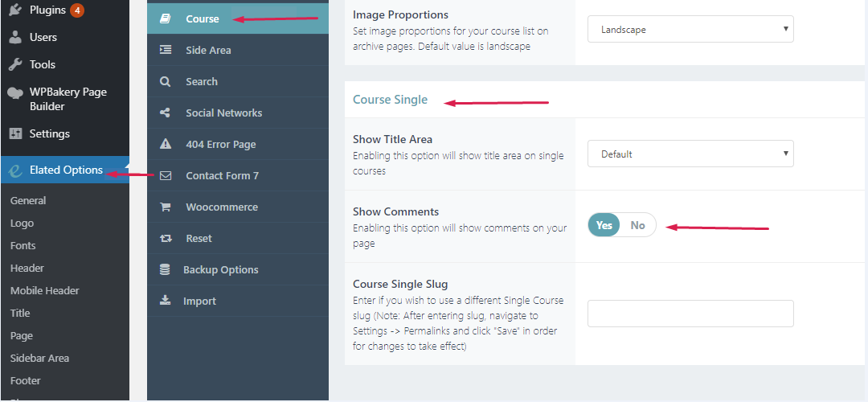The width and height of the screenshot is (868, 402).
Task: Click the WPBakery Page Builder cloud icon
Action: pos(15,93)
